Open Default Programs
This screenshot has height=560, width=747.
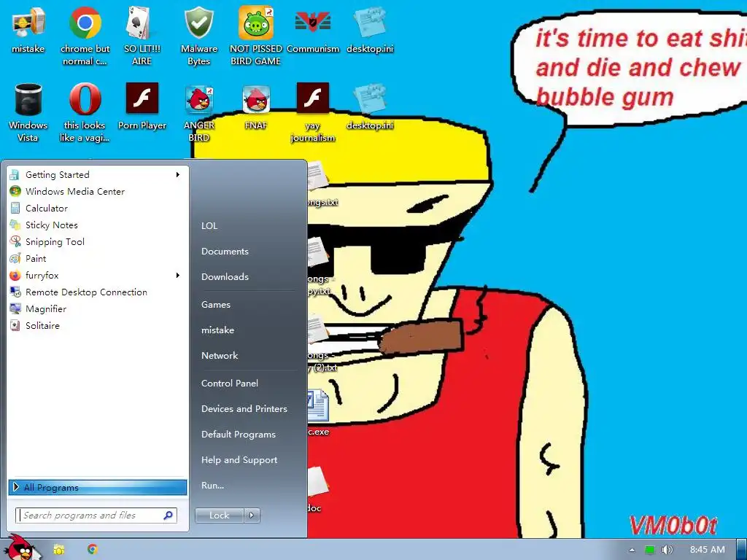(x=239, y=435)
